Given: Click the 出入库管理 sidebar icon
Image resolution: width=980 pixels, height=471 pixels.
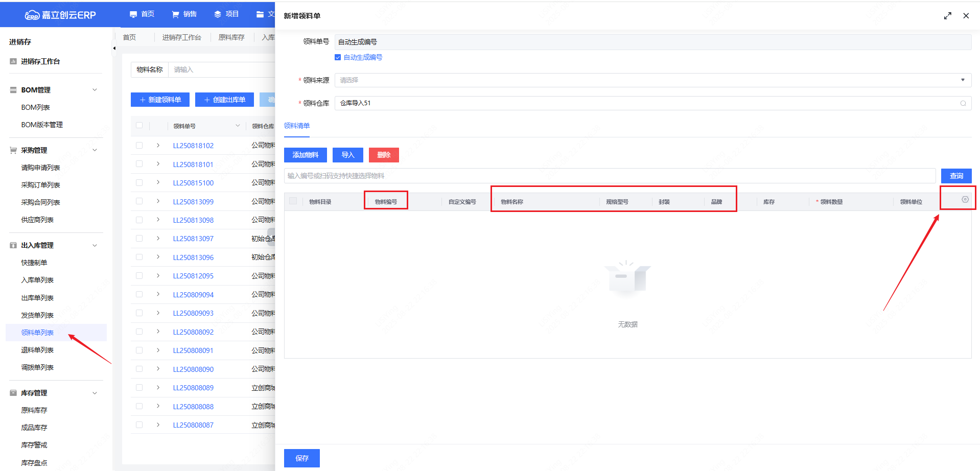Looking at the screenshot, I should coord(13,245).
